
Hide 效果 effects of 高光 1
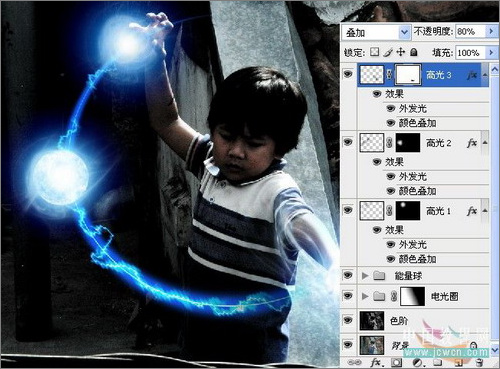click(377, 230)
